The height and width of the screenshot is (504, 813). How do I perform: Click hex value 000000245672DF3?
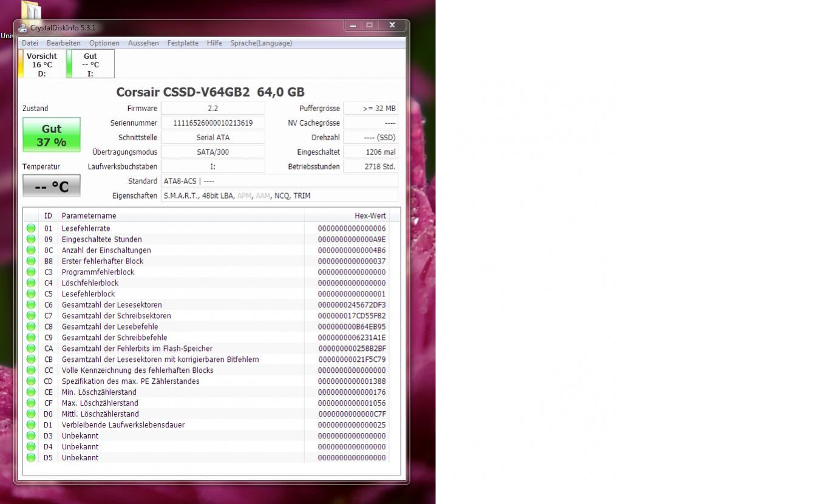[352, 305]
